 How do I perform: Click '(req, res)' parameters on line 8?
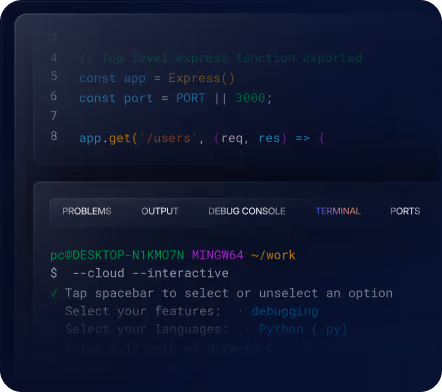tap(250, 138)
